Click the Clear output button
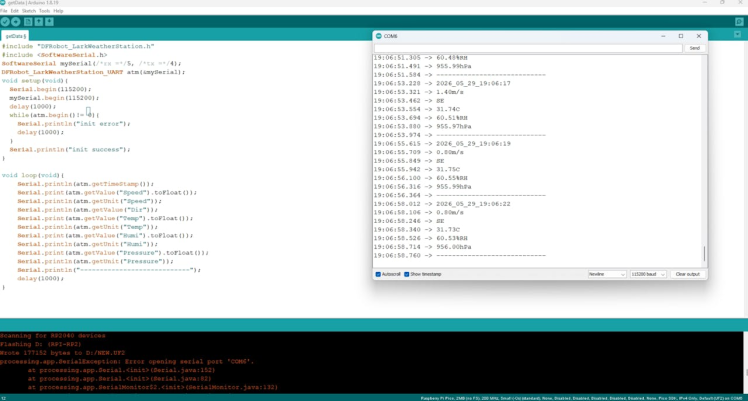The width and height of the screenshot is (748, 401). (687, 274)
